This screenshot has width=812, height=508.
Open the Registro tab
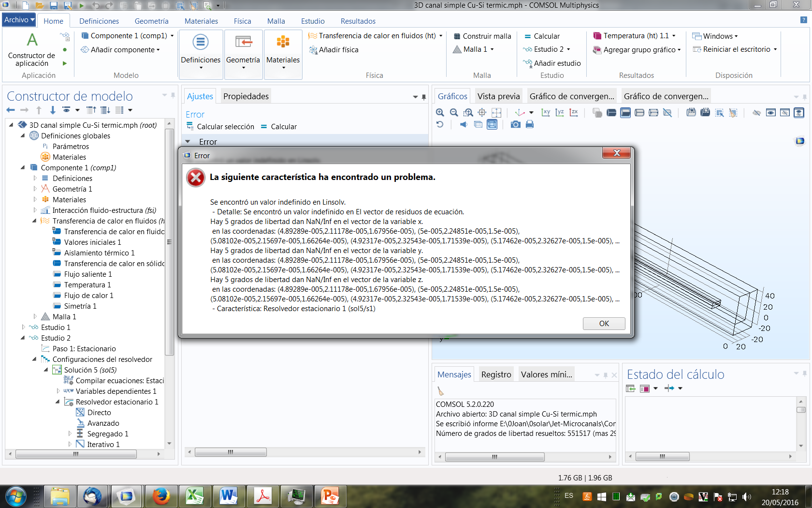pos(496,374)
